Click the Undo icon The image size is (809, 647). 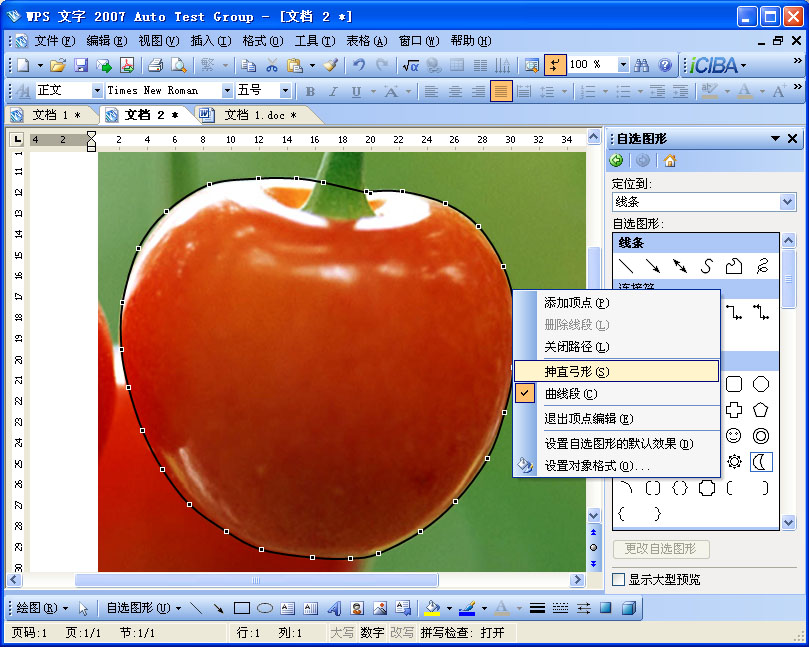(x=357, y=67)
